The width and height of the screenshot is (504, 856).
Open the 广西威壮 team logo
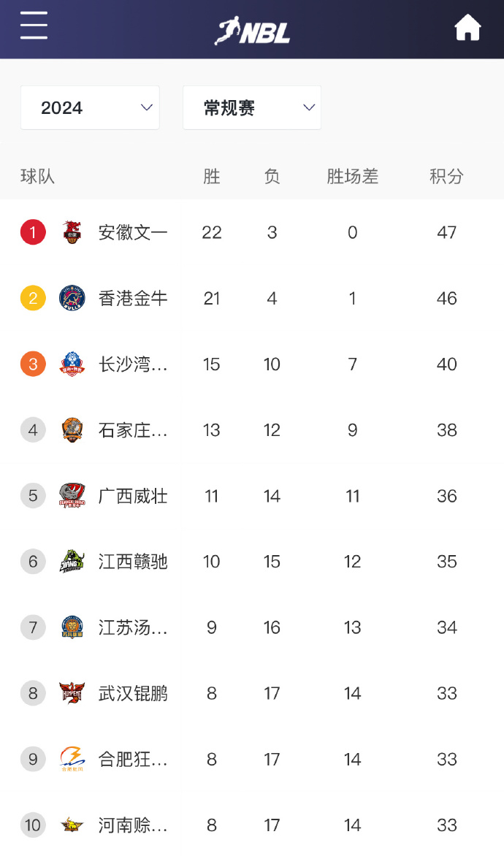click(x=72, y=496)
